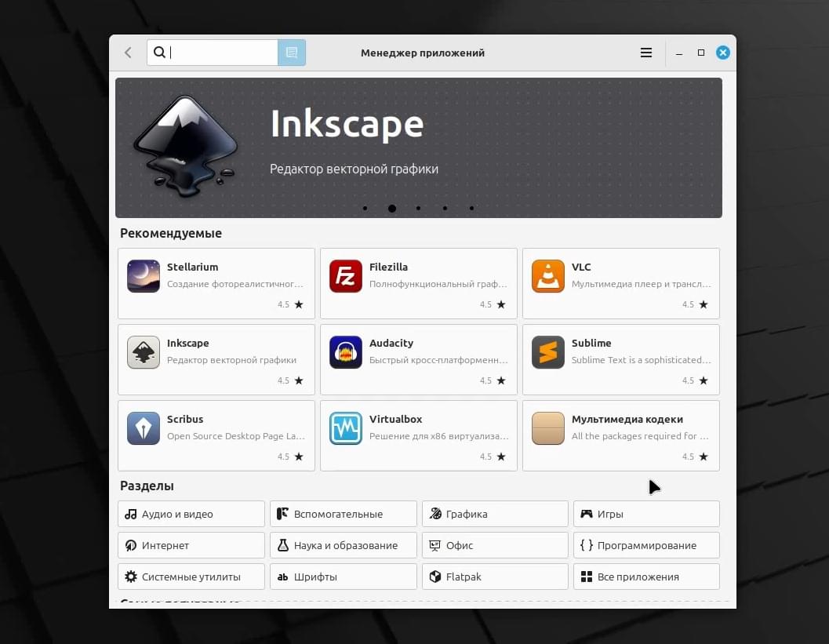Browse the Игры section
Screen dimensions: 829x644
pos(646,514)
